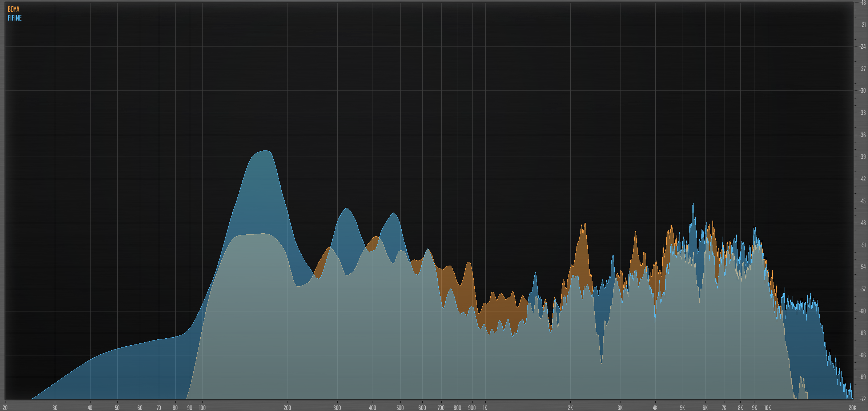Click the -45 dB level scale label
Image resolution: width=868 pixels, height=411 pixels.
click(x=863, y=201)
